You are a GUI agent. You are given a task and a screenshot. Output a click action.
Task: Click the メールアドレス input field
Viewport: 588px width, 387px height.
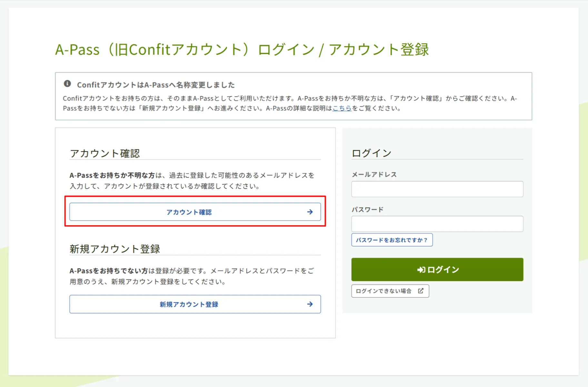tap(437, 189)
